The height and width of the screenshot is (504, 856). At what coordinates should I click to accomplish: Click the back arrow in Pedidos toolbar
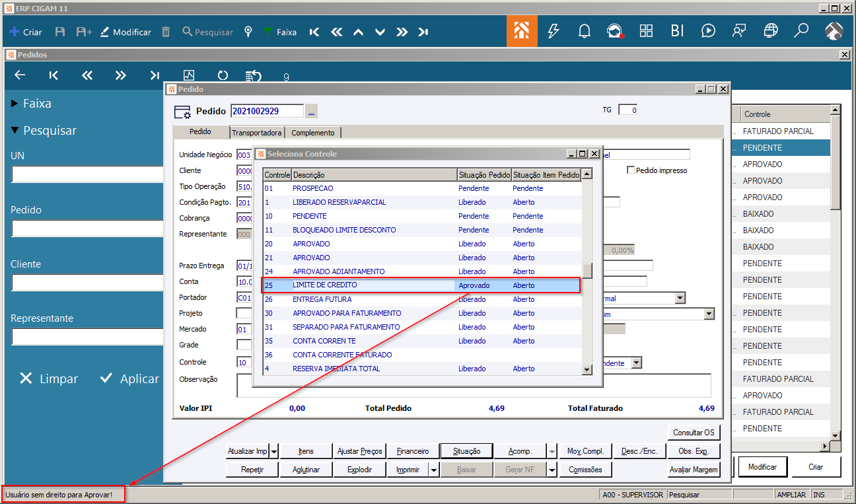(x=20, y=75)
